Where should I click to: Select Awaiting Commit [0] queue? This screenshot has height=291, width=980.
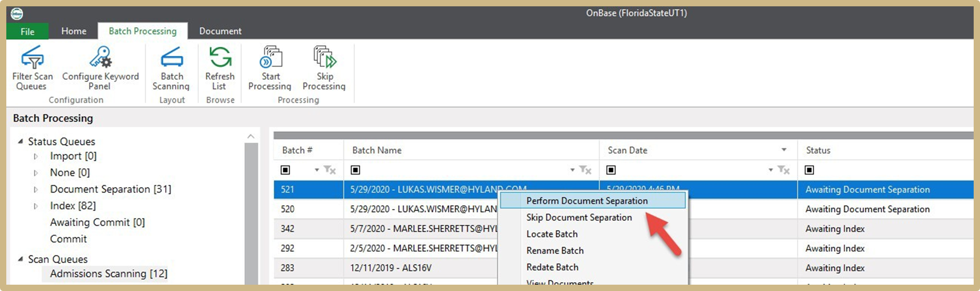(97, 222)
